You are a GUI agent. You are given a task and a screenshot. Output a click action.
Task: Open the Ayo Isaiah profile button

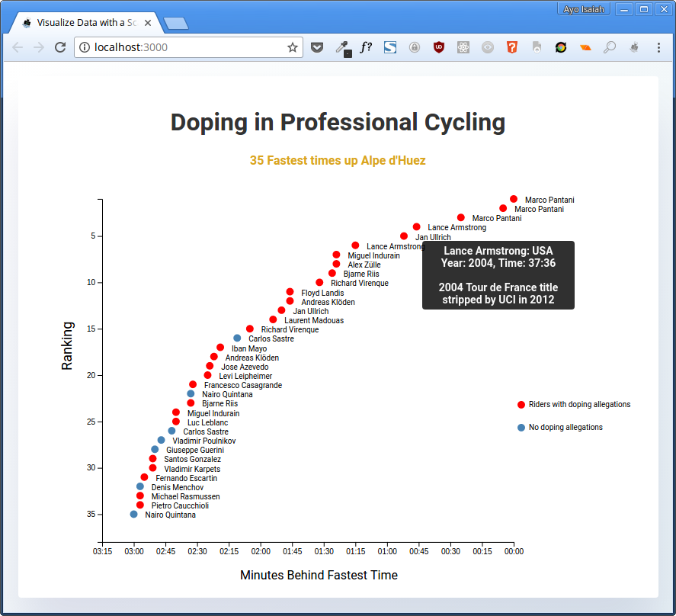584,9
